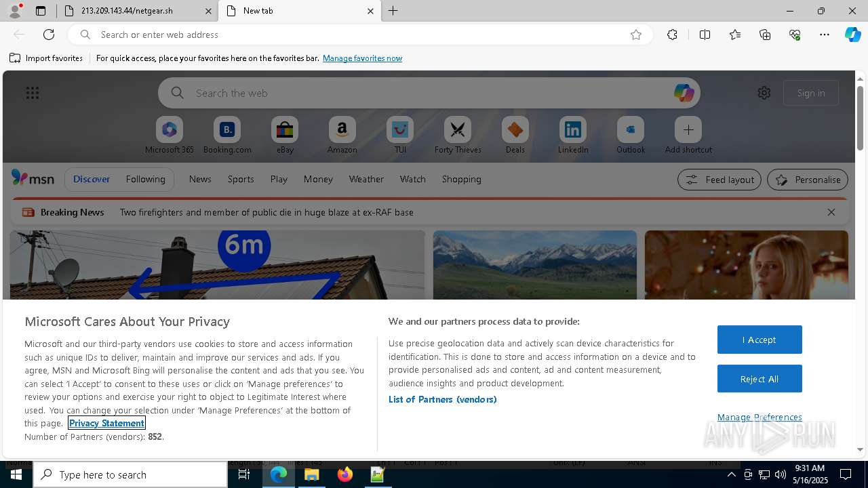Click Reject All on privacy banner

(759, 379)
